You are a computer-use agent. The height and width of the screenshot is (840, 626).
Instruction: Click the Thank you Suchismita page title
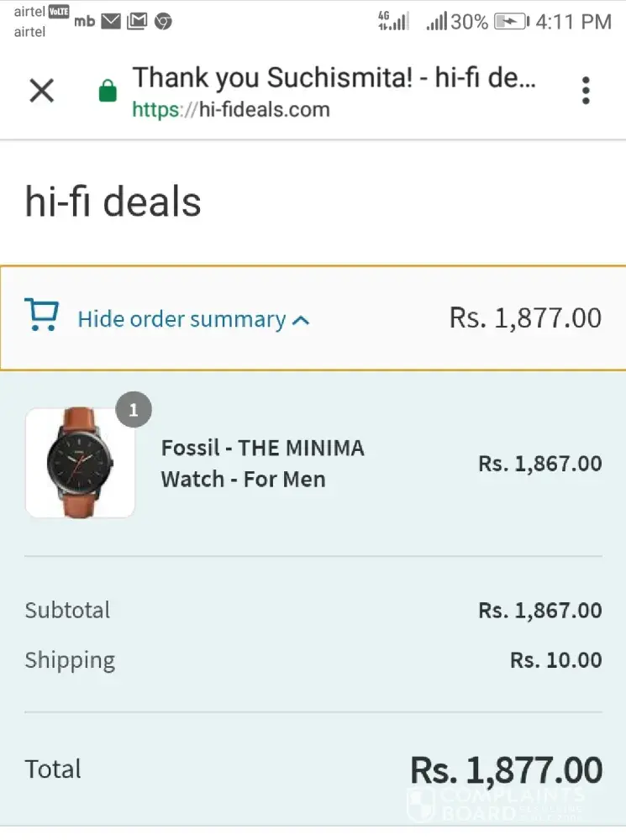[x=334, y=78]
